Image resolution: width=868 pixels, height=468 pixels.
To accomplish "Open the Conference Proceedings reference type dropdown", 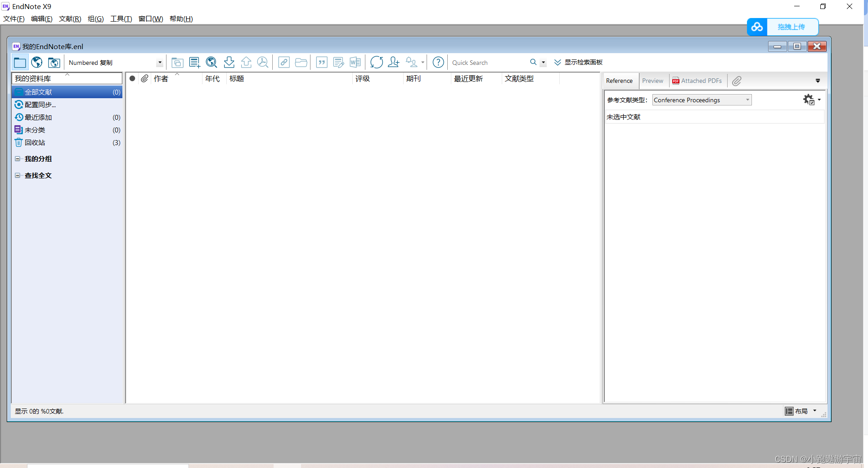I will pyautogui.click(x=702, y=100).
